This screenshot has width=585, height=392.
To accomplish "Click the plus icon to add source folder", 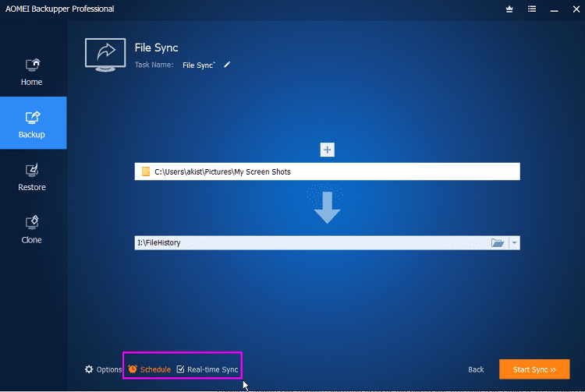I will pyautogui.click(x=327, y=150).
